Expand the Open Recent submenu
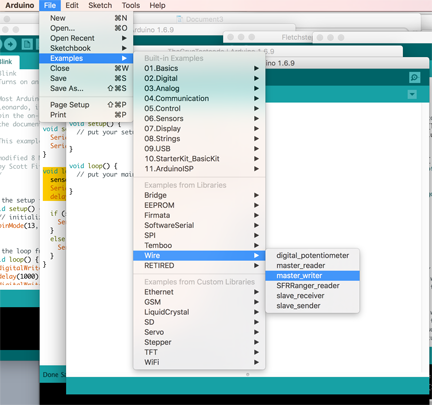Image resolution: width=432 pixels, height=405 pixels. coord(86,38)
